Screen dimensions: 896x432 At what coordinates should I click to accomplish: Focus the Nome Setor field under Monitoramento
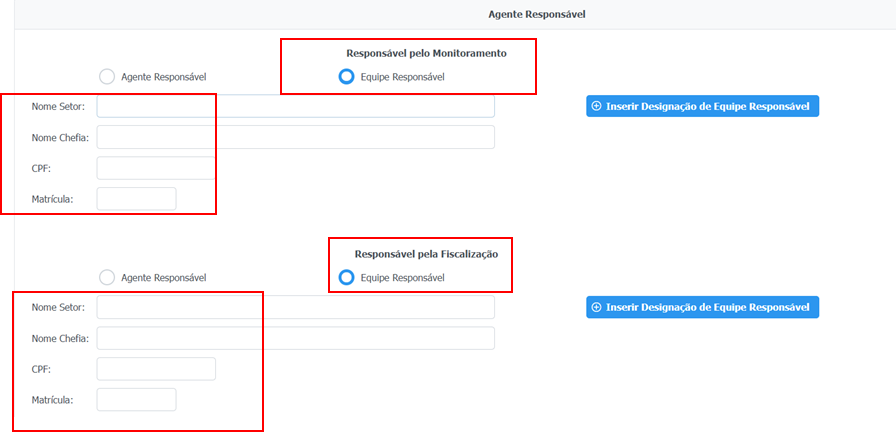(295, 106)
